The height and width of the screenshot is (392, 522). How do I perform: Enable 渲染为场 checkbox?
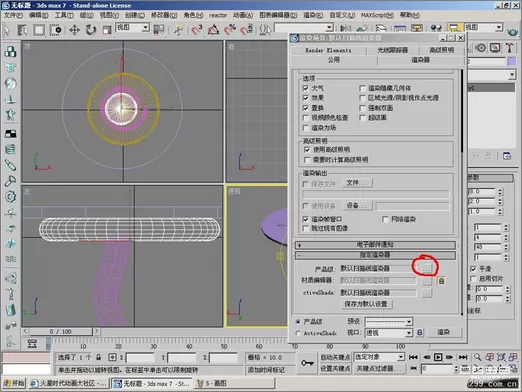[x=306, y=128]
